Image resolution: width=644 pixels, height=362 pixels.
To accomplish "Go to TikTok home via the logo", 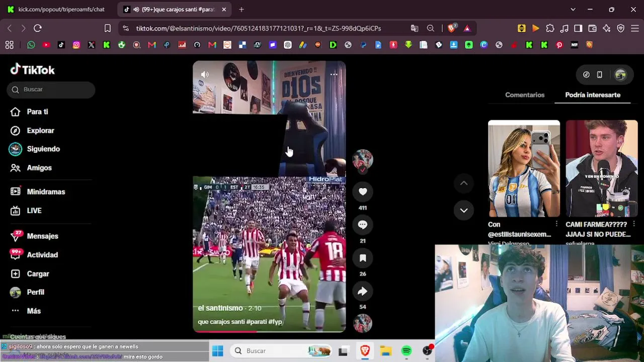I will pyautogui.click(x=33, y=69).
